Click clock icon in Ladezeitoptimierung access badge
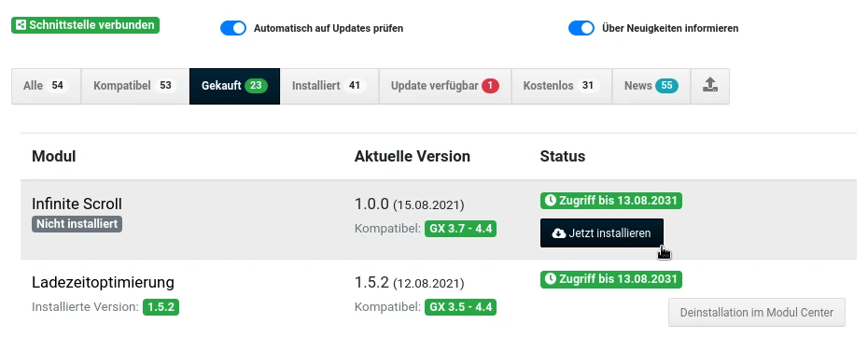This screenshot has height=338, width=868. 551,279
